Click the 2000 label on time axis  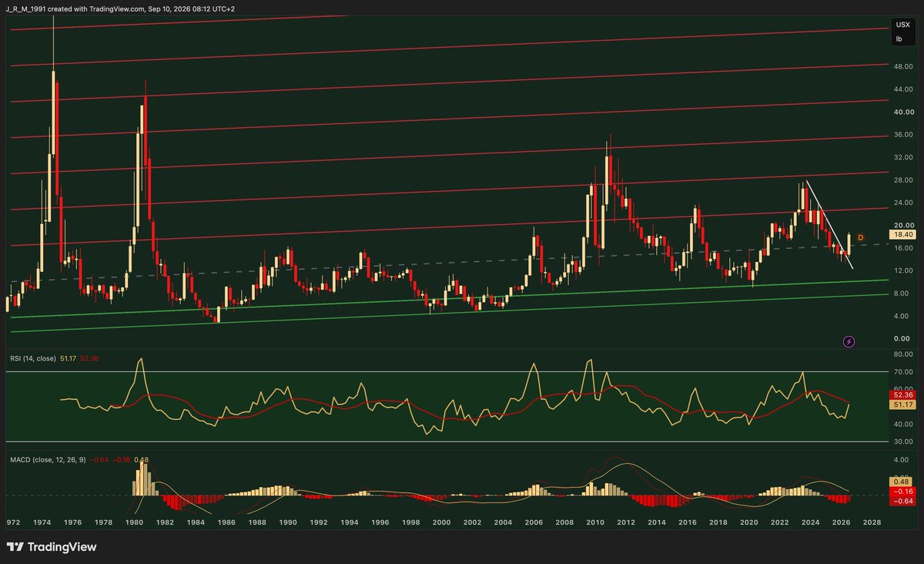[x=441, y=522]
